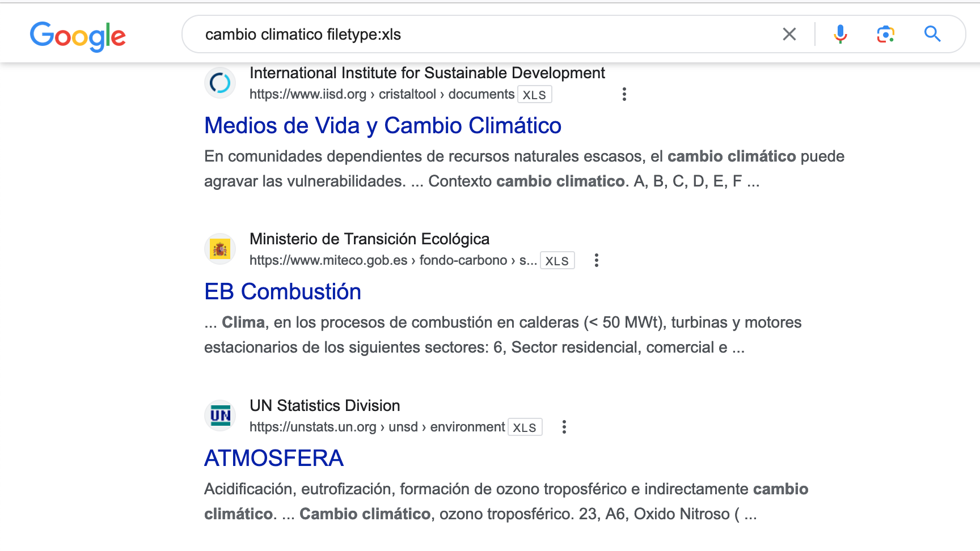Open more options for IISD result

624,94
